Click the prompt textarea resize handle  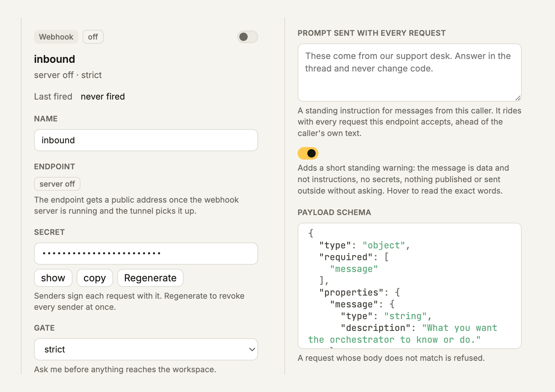[518, 98]
